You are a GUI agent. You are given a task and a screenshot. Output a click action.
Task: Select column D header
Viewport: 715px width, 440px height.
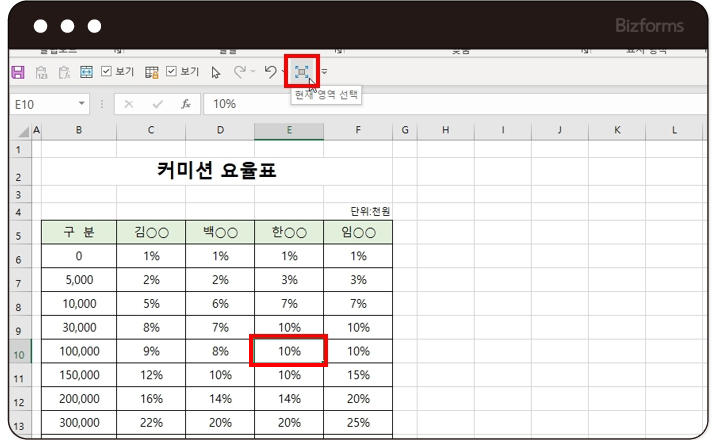tap(220, 130)
